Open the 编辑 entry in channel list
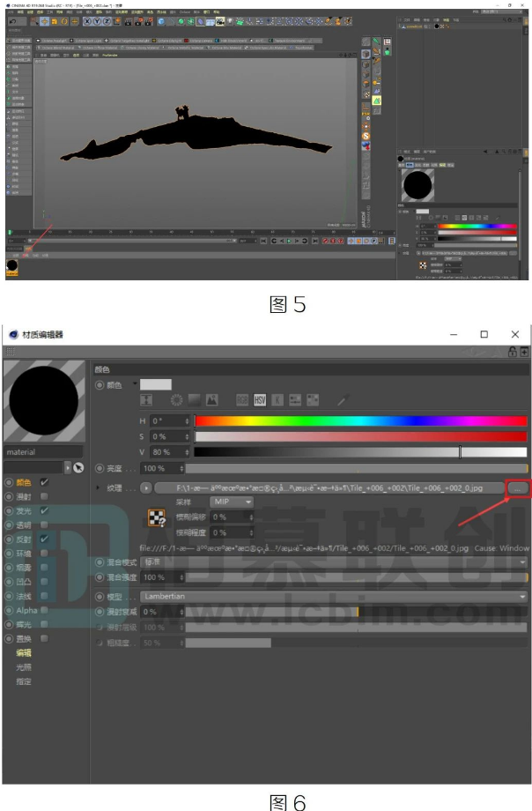This screenshot has width=532, height=811. pos(24,652)
